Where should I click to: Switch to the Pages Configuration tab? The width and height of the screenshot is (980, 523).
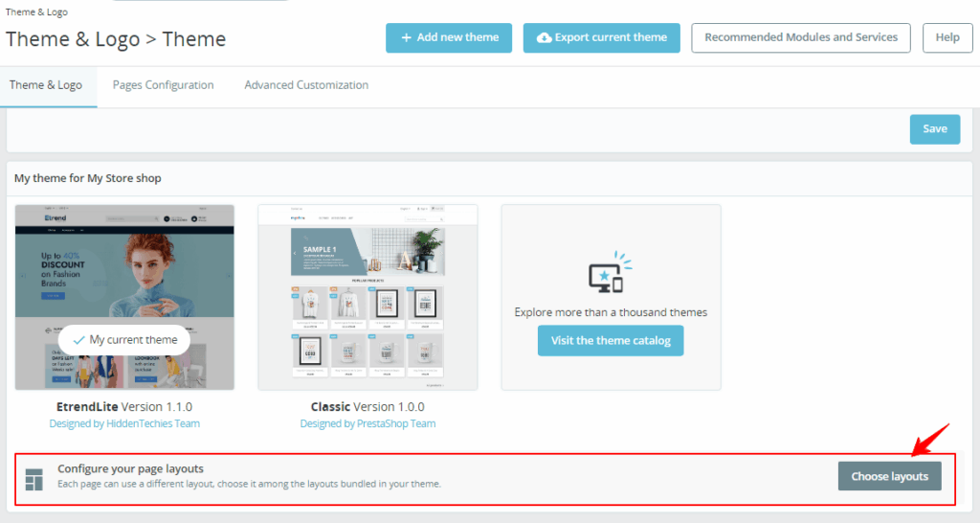(x=163, y=85)
